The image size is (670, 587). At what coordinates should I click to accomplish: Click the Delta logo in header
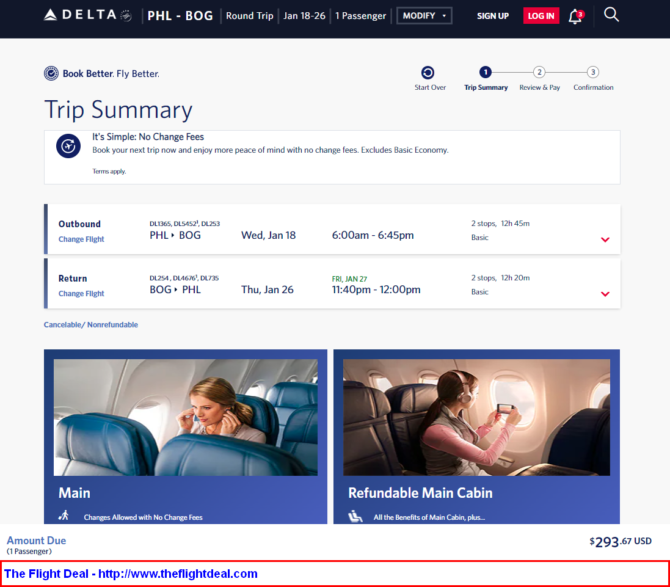tap(88, 15)
